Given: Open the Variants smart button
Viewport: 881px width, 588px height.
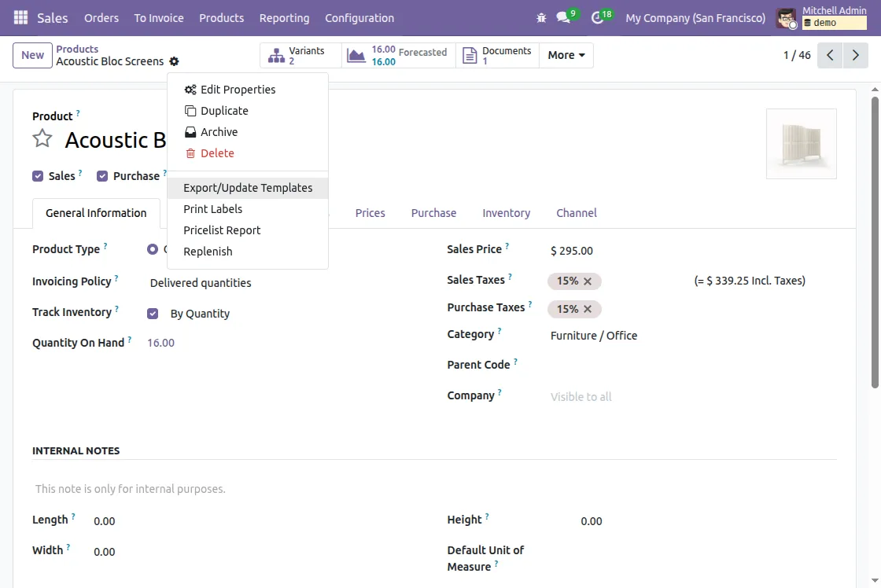Looking at the screenshot, I should tap(300, 55).
